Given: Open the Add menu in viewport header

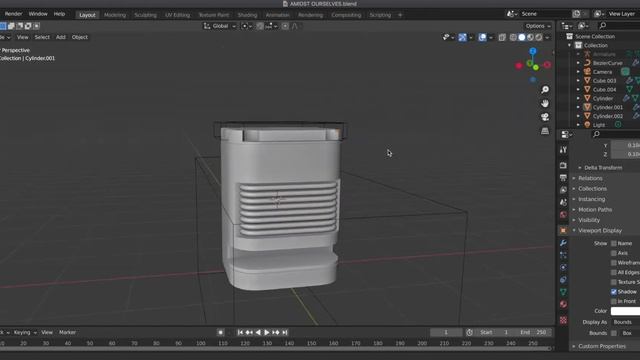Looking at the screenshot, I should tap(61, 37).
